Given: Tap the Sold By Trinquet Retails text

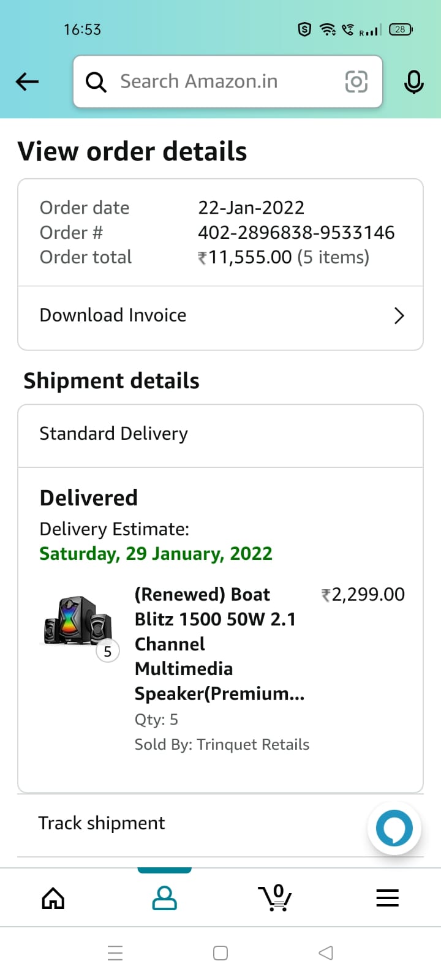Looking at the screenshot, I should pos(222,745).
